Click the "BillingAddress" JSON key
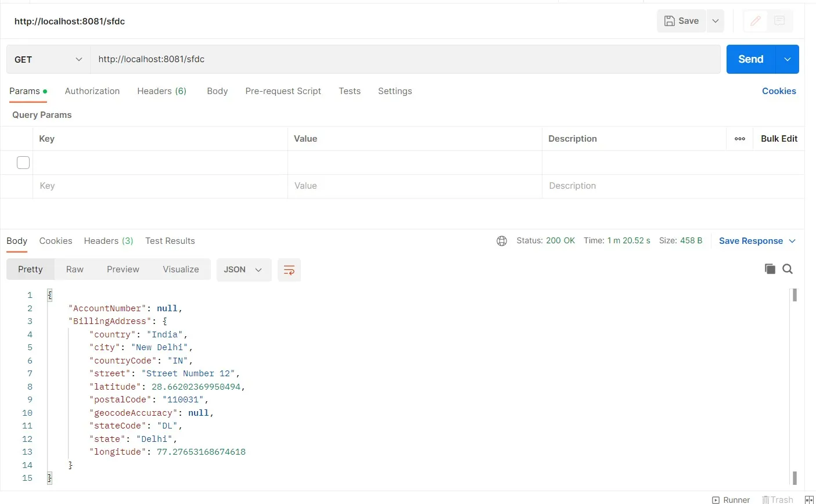The width and height of the screenshot is (816, 504). pos(110,321)
